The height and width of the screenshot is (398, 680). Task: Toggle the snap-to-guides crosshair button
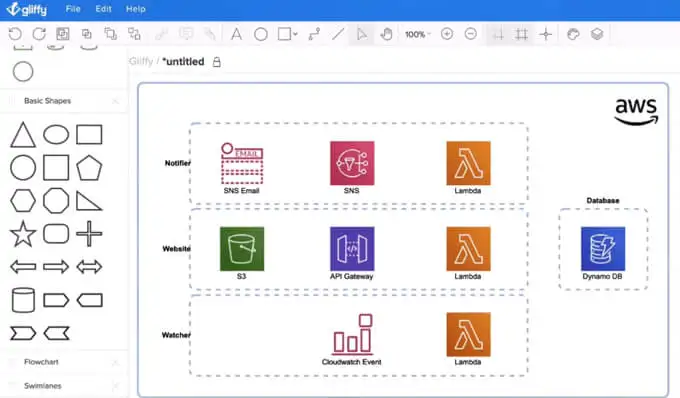(546, 34)
